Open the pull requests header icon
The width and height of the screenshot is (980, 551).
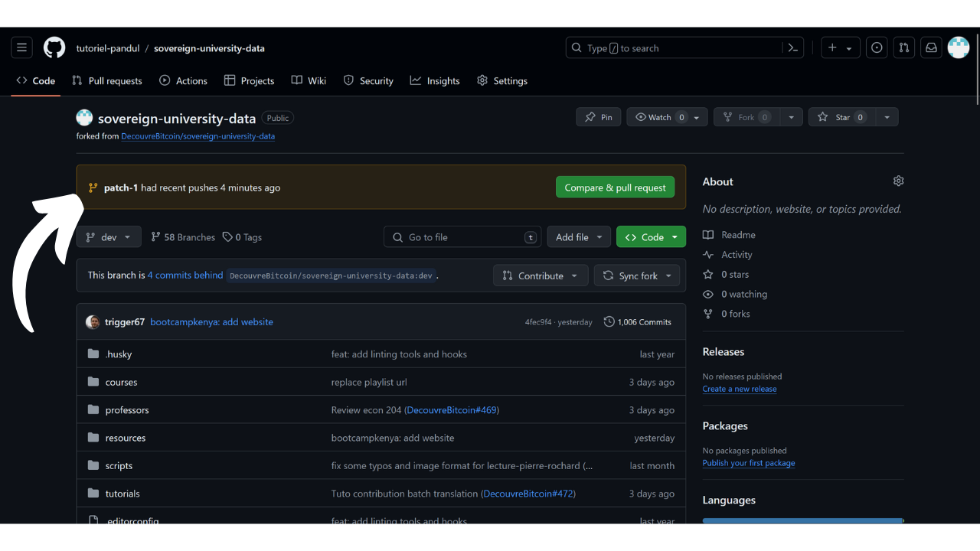(904, 48)
